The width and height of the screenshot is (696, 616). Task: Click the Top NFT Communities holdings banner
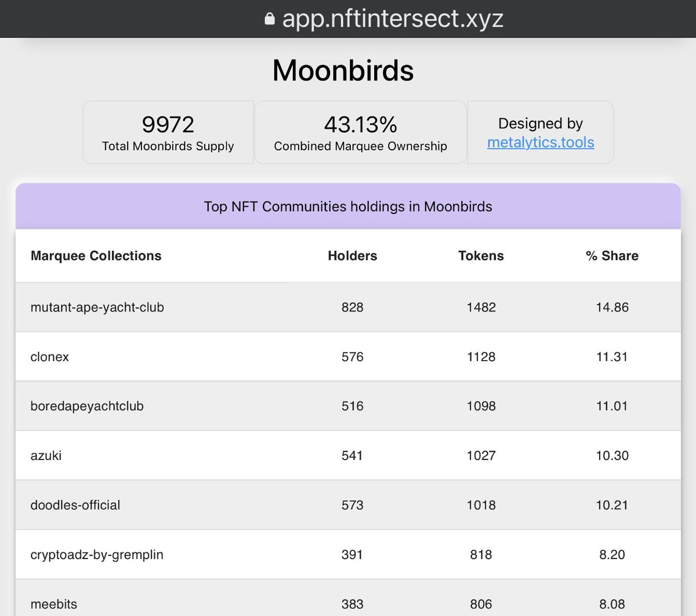(x=348, y=206)
